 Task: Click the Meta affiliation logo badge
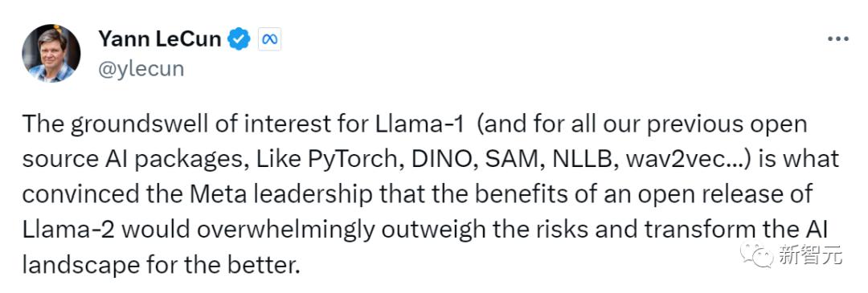point(269,39)
